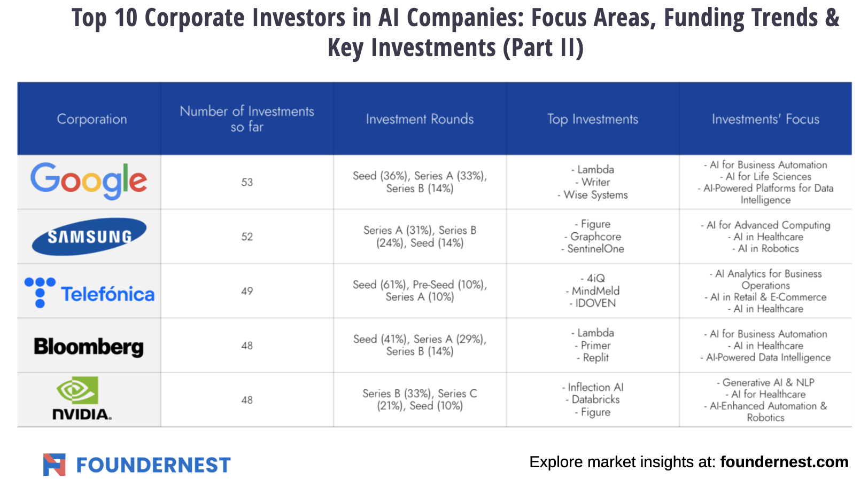Click the Telefónica logo
The height and width of the screenshot is (487, 868).
pyautogui.click(x=89, y=293)
